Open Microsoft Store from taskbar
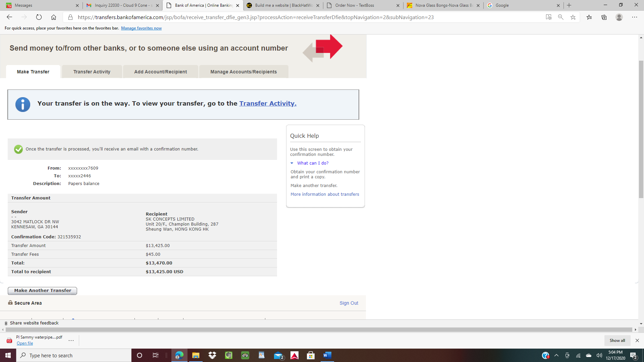644x362 pixels. point(311,355)
